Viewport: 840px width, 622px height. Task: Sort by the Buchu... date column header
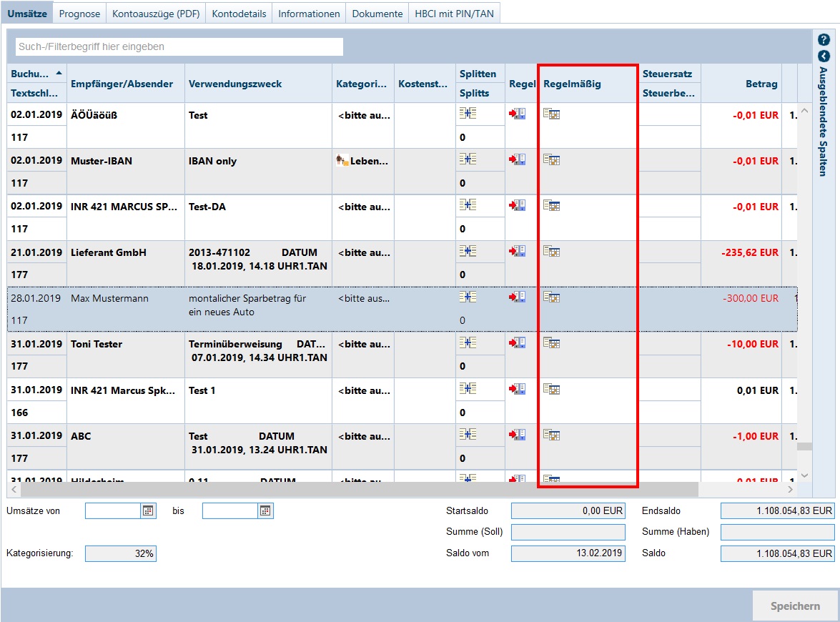[36, 74]
